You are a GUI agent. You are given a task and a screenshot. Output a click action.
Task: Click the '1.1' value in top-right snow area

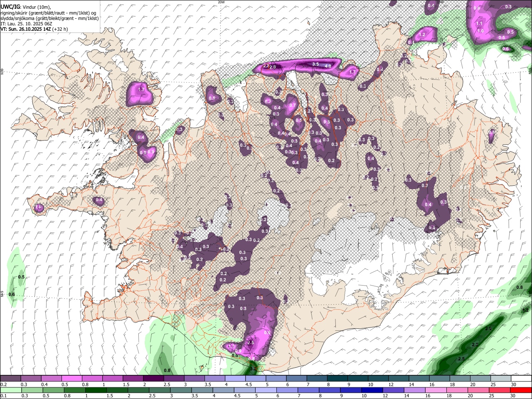pos(479,24)
